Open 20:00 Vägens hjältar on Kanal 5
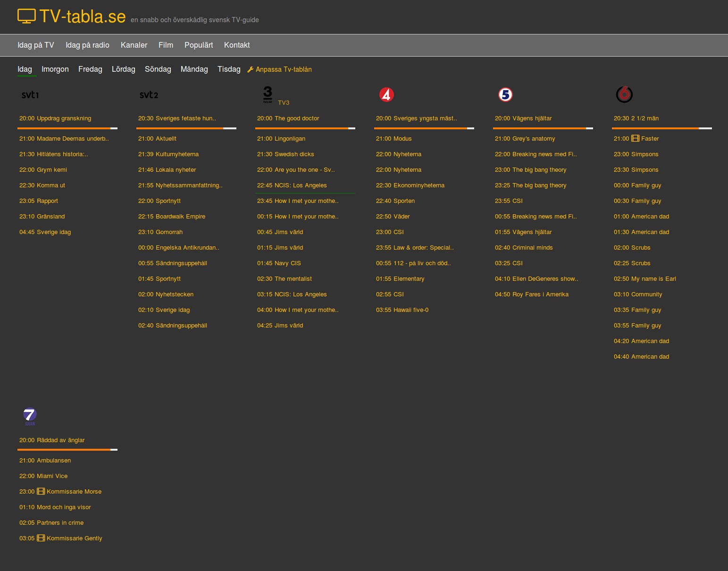Viewport: 728px width, 571px height. click(x=523, y=118)
